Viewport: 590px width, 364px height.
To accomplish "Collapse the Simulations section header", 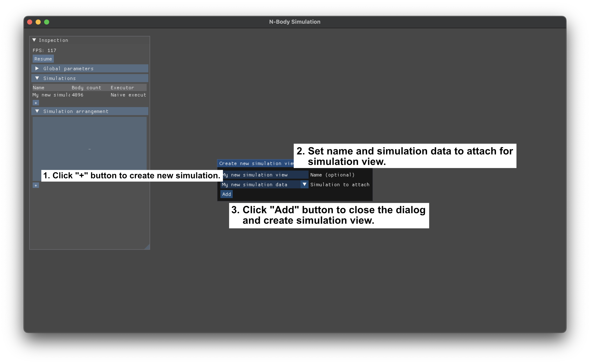I will [x=37, y=78].
